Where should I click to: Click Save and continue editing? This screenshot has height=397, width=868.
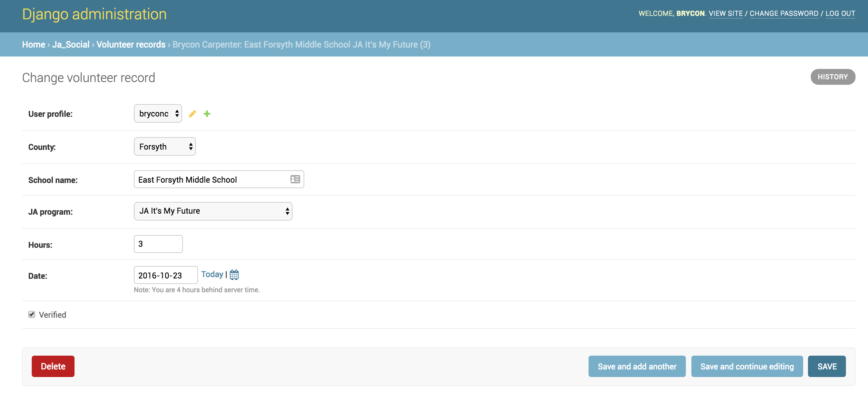point(747,366)
